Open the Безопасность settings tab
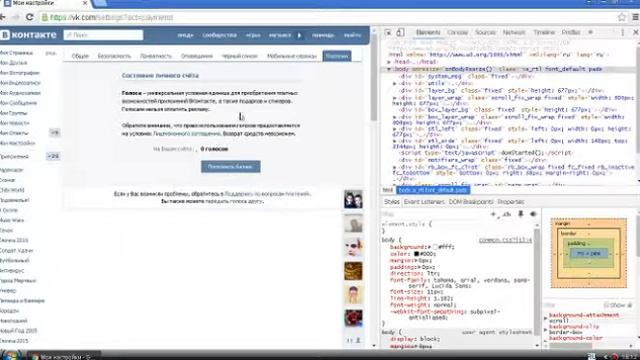The width and height of the screenshot is (640, 360). click(x=114, y=56)
